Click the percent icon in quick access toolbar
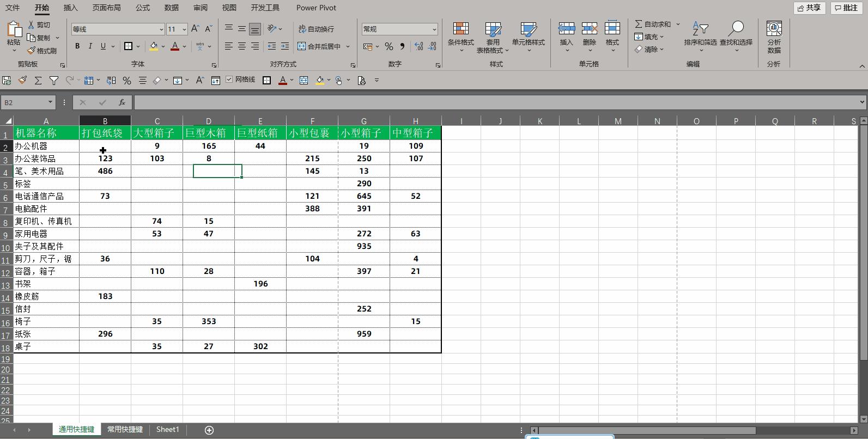 [127, 81]
